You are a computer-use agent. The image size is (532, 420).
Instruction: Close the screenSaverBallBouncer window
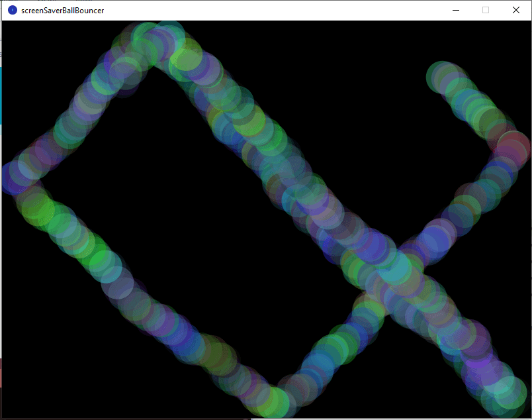point(515,10)
